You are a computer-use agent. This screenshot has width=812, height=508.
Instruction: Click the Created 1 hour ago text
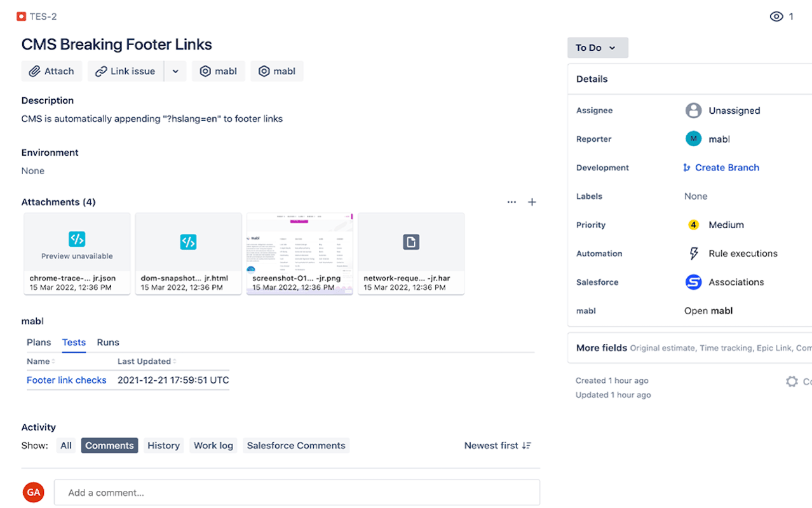[x=612, y=381]
